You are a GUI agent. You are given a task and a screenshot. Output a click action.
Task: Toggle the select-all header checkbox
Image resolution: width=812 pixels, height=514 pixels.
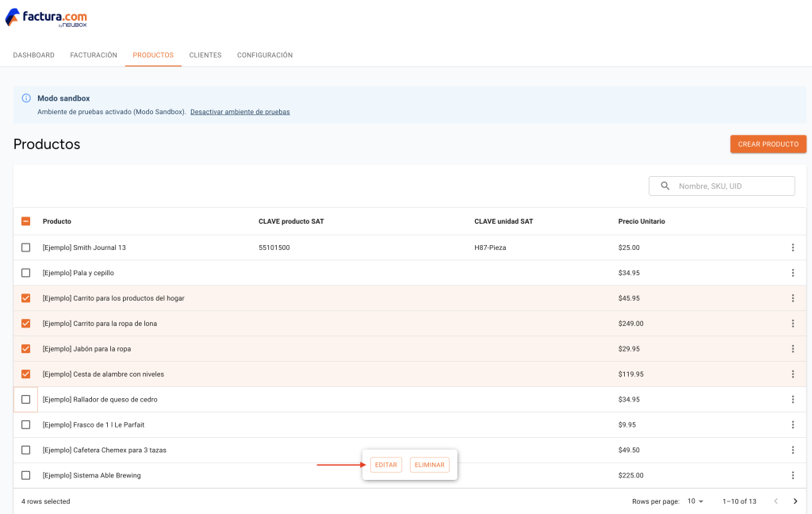pos(26,221)
